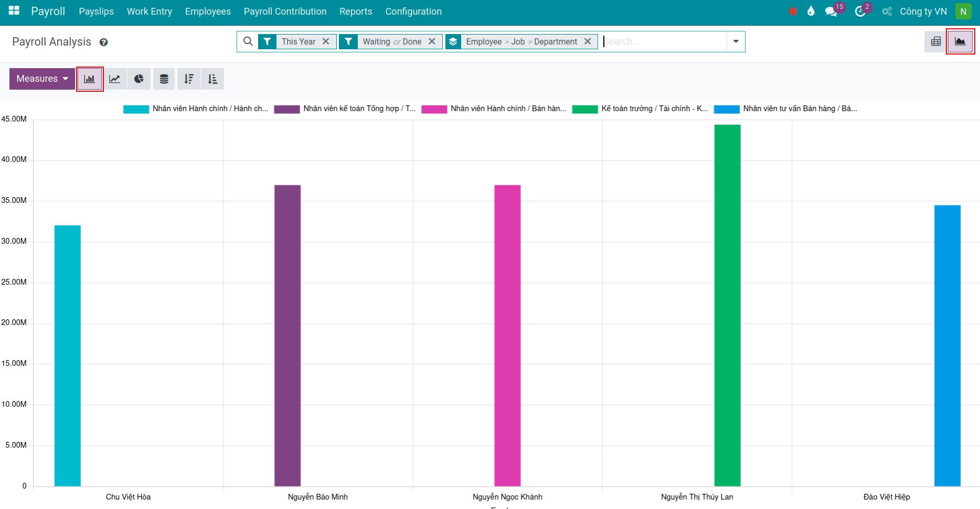
Task: Click the Payroll Analysis help icon
Action: coord(103,42)
